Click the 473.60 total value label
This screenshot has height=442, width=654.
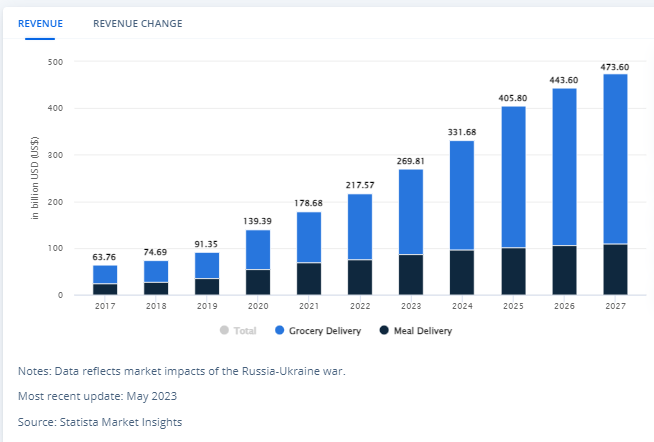[x=615, y=67]
